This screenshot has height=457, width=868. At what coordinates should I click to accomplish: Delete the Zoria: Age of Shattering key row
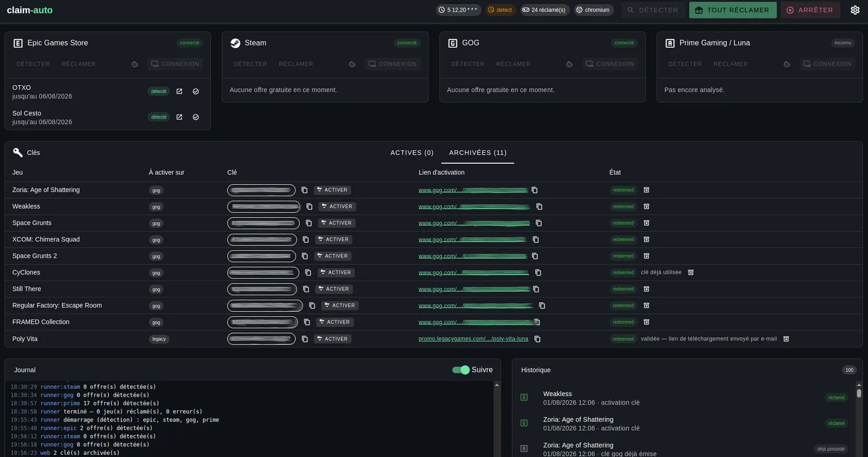[x=647, y=190]
